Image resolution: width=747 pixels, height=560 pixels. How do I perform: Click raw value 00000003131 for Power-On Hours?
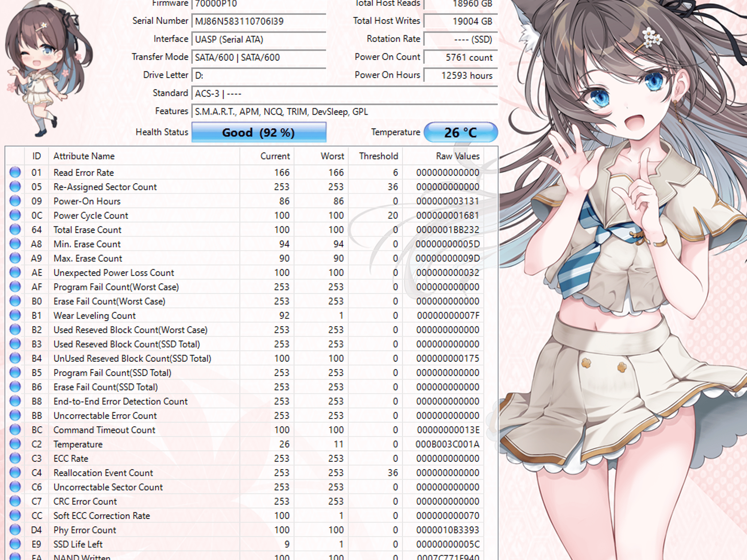(448, 201)
